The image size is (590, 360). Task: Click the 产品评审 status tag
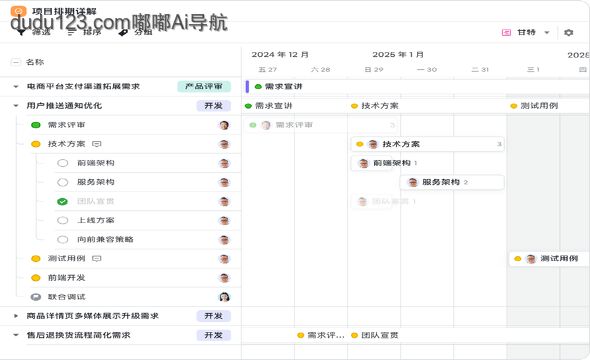coord(204,87)
